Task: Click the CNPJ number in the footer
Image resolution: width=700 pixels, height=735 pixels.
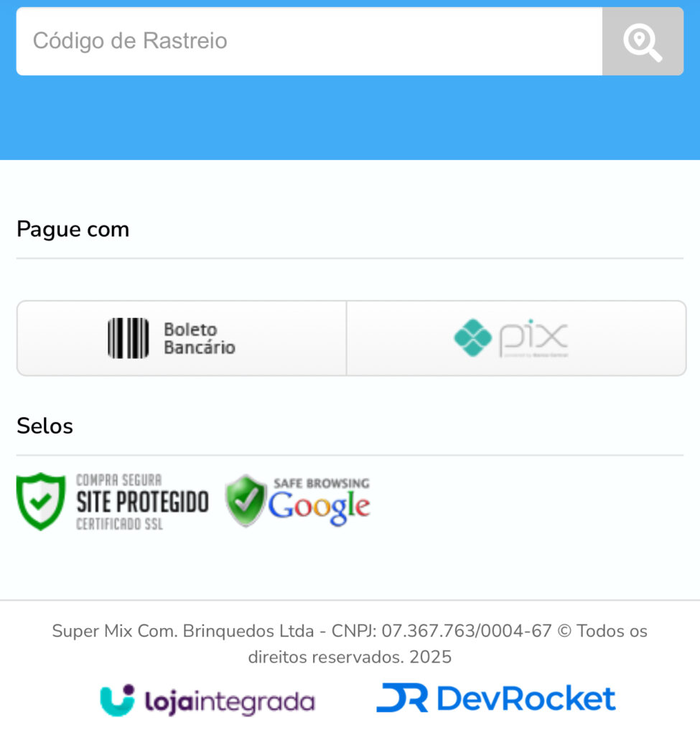Action: [x=467, y=631]
